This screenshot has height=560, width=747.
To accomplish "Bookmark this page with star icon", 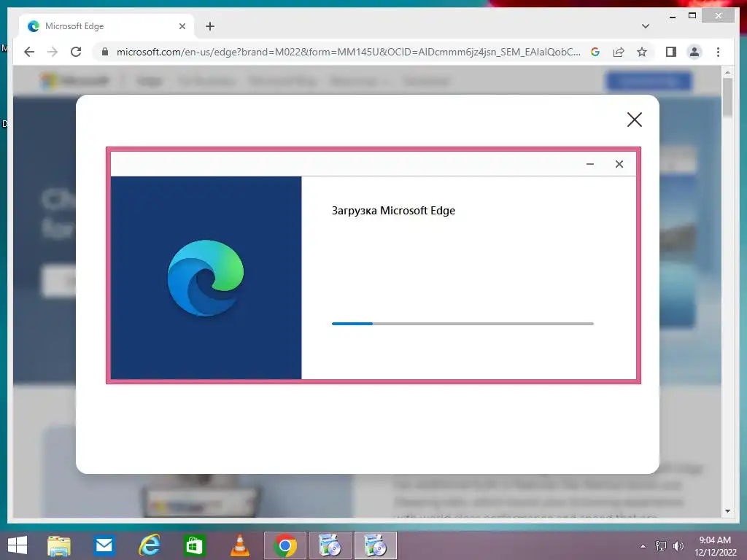I will (x=642, y=52).
